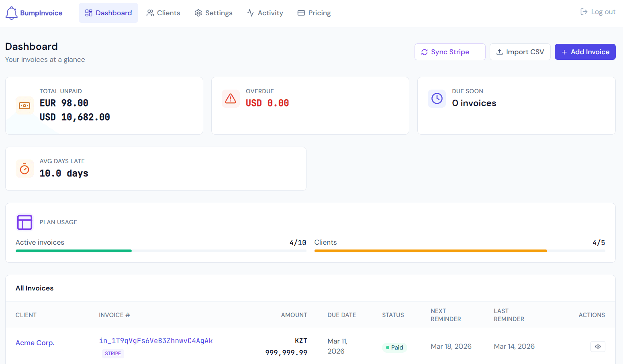Click the red warning triangle on the Overdue card
623x364 pixels.
tap(231, 98)
